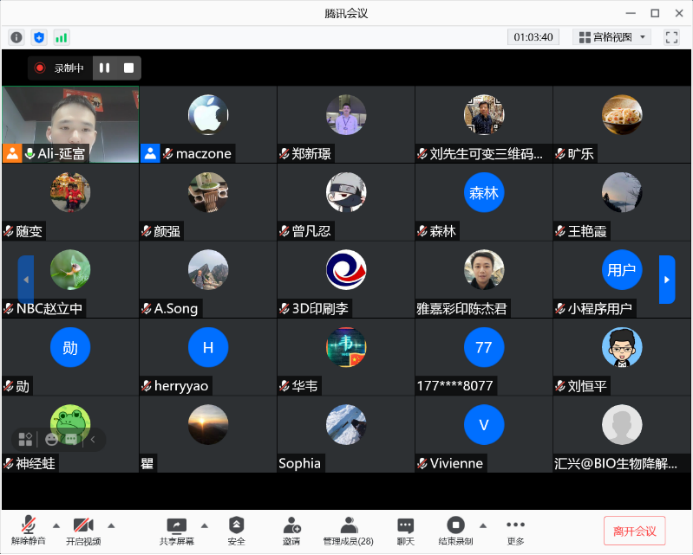Go to next participant page arrow
The width and height of the screenshot is (693, 555).
pyautogui.click(x=666, y=279)
